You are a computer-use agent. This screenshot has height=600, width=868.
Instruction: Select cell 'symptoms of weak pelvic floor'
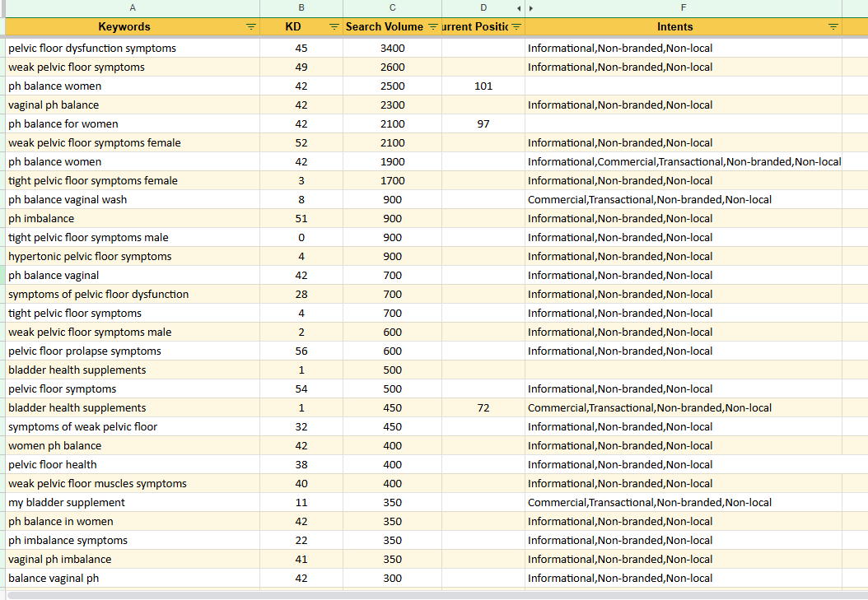pyautogui.click(x=133, y=427)
